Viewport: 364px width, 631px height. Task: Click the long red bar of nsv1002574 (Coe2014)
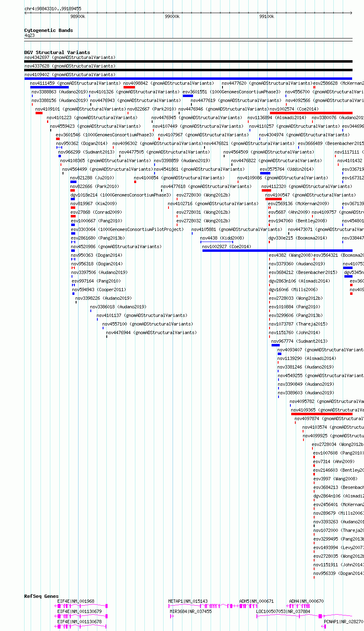[311, 113]
